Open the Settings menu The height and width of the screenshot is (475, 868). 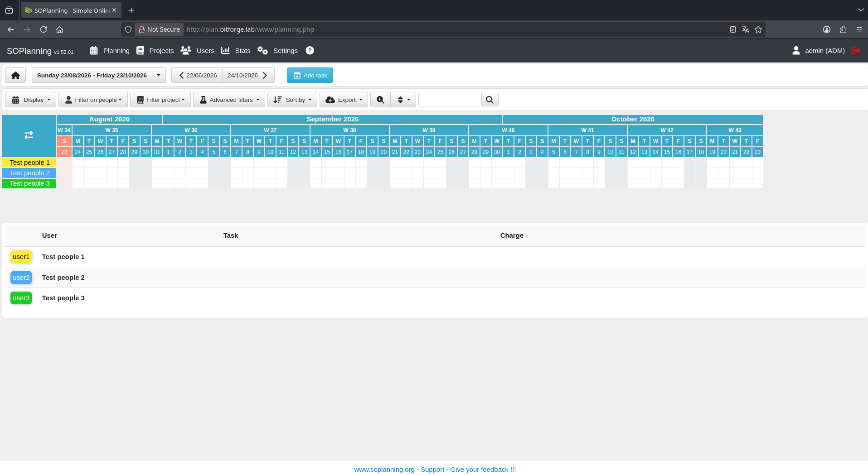277,51
